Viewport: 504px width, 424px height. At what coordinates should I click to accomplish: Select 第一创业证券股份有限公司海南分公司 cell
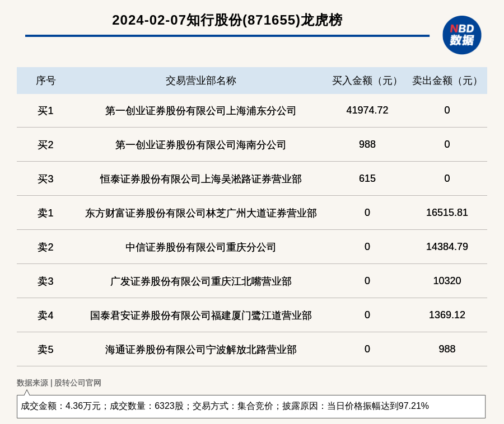click(200, 145)
